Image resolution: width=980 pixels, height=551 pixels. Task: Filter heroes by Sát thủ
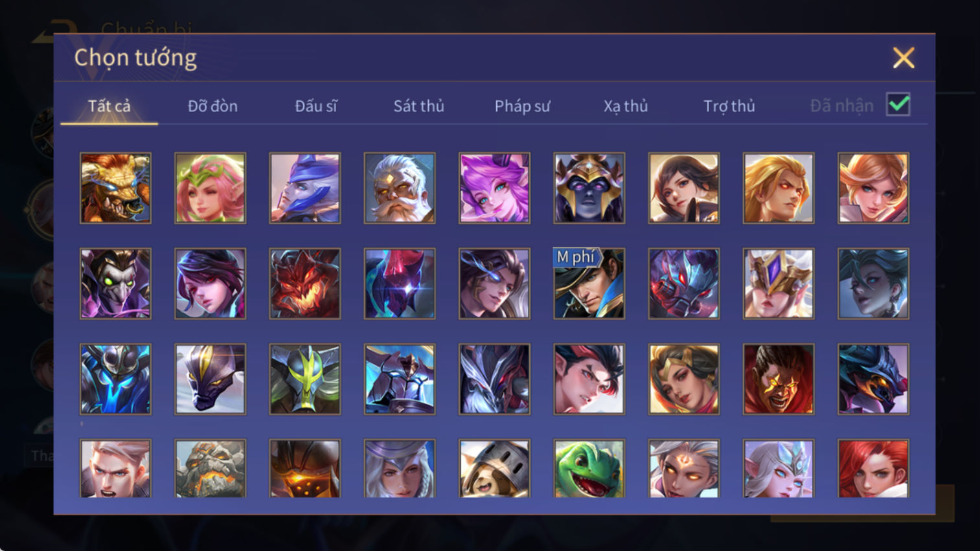click(x=419, y=106)
